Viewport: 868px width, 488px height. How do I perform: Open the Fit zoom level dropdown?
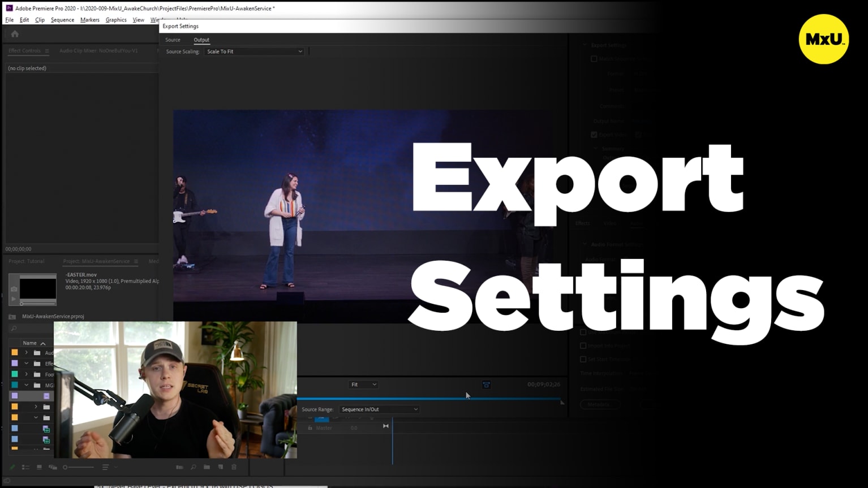point(363,384)
